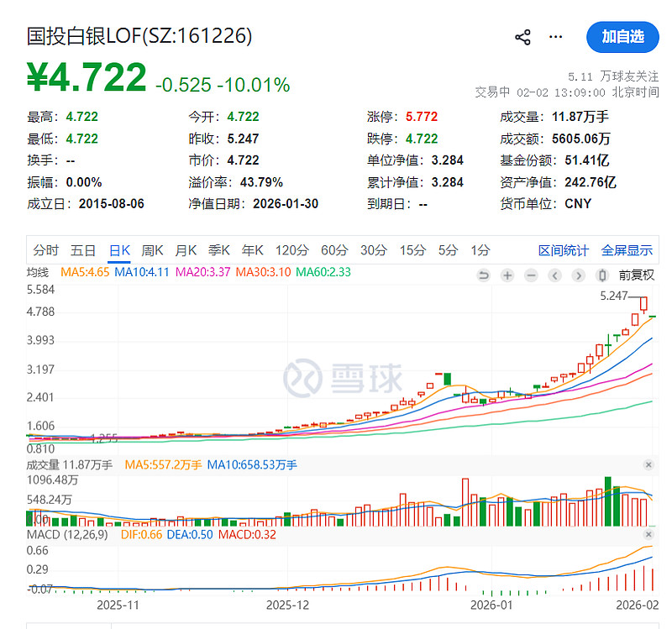
Task: Click the 资产净值 value 242.76亿
Action: tap(591, 182)
